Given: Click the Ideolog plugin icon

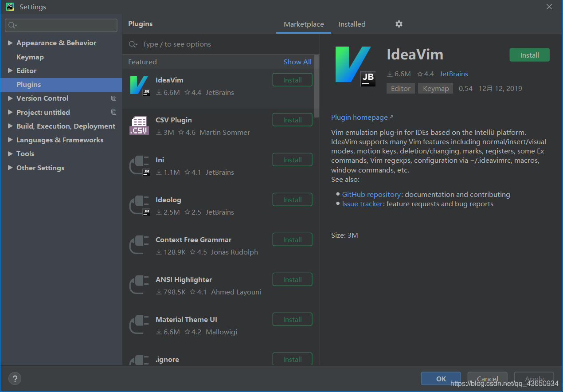Looking at the screenshot, I should click(139, 205).
